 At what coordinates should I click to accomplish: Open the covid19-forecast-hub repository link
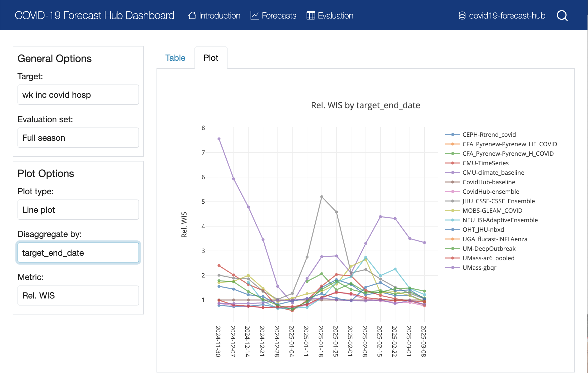click(x=502, y=15)
